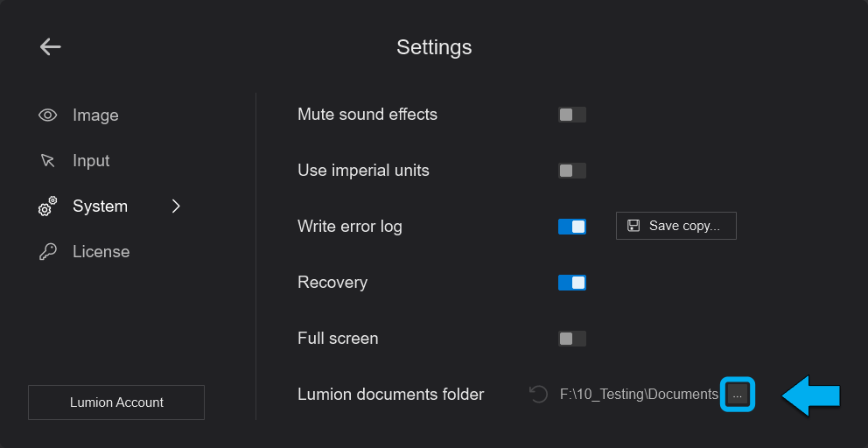
Task: Open the License settings tab
Action: pos(101,252)
